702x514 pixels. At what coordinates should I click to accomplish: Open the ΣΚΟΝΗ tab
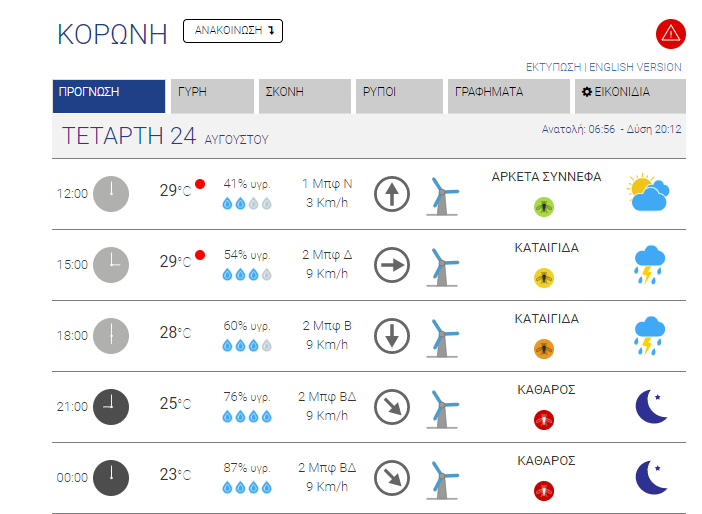[305, 96]
